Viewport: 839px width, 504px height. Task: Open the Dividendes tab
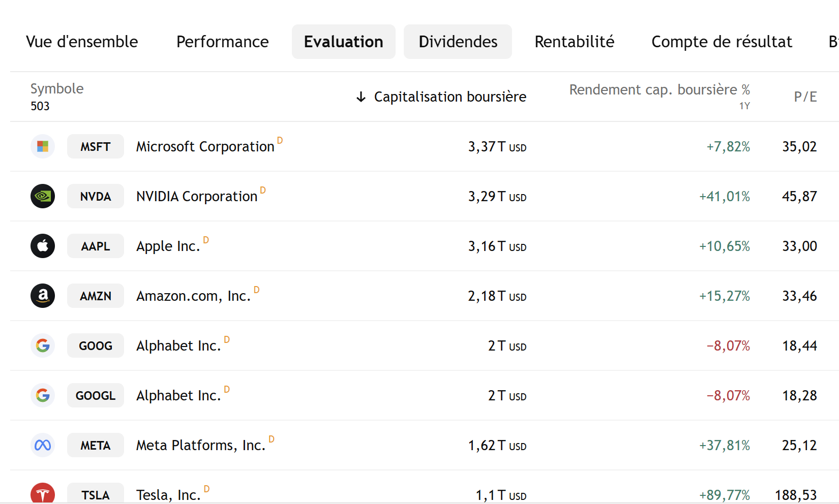(458, 42)
